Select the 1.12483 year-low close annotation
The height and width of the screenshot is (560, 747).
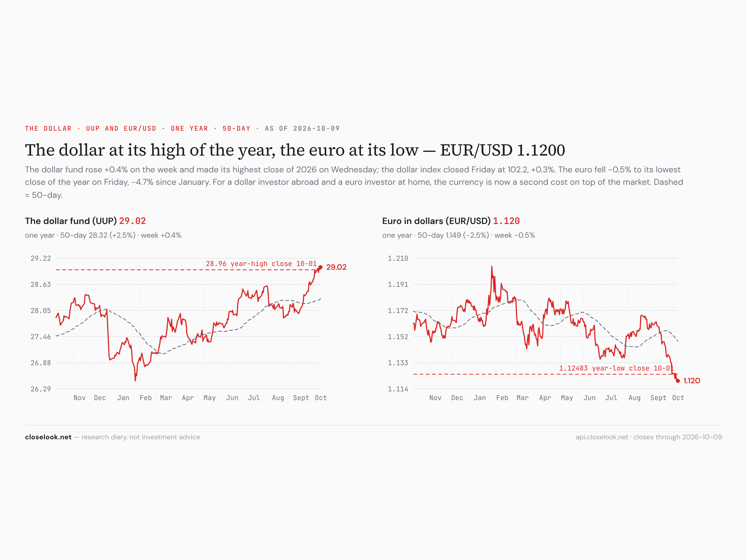pos(616,368)
